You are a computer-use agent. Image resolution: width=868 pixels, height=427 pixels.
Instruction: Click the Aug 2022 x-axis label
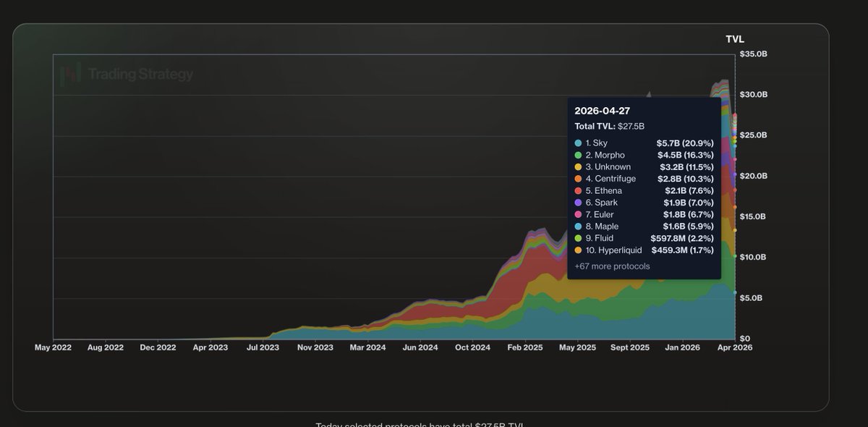(105, 347)
